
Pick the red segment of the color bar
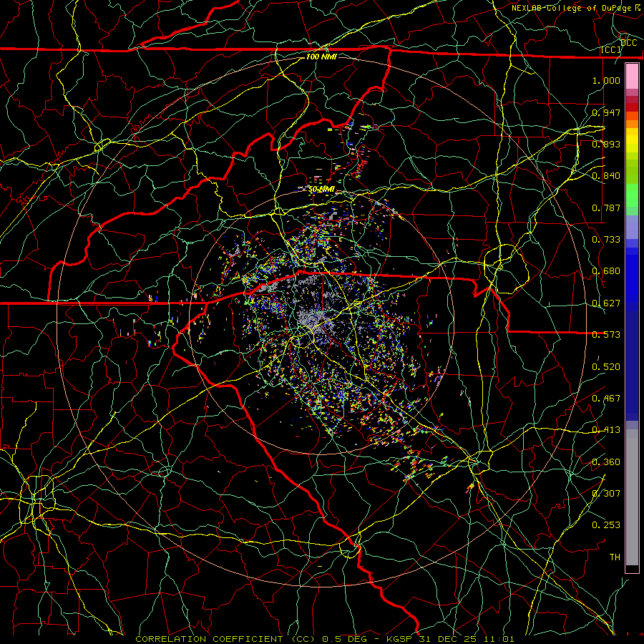(632, 107)
